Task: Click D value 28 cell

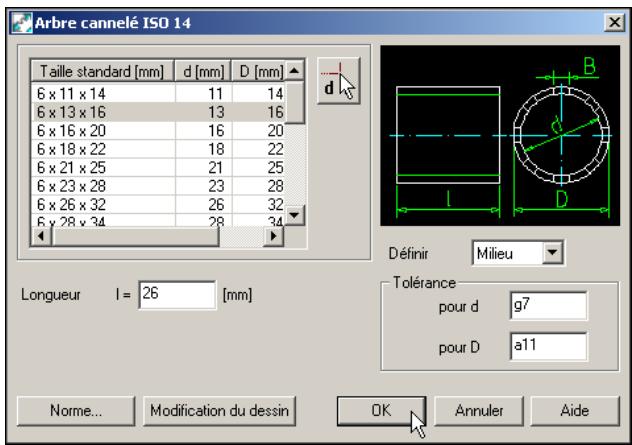Action: tap(258, 186)
